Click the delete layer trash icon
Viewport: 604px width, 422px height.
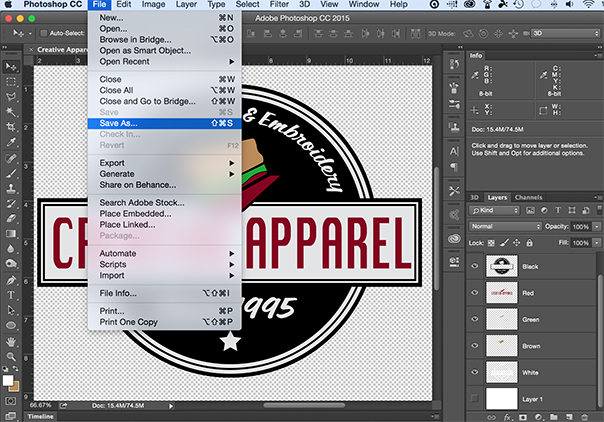584,417
